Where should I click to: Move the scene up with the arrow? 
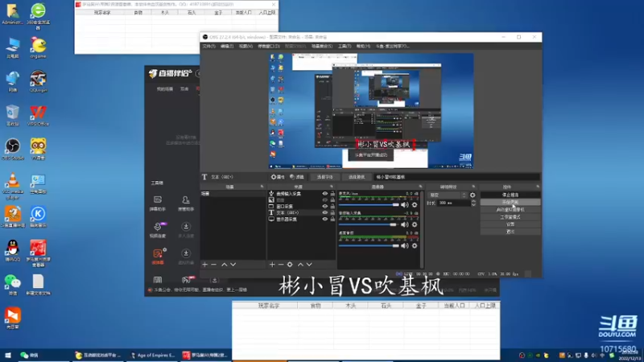(225, 265)
